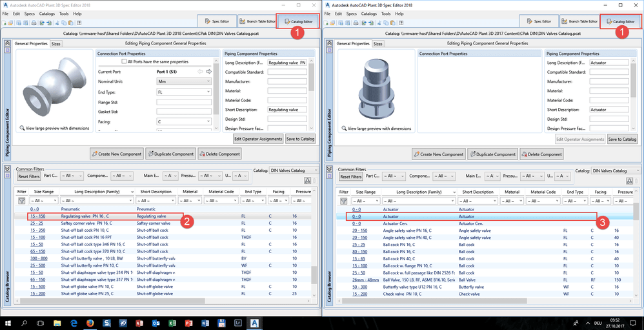Screen dimensions: 644x330
Task: Click the 15 - 150 Regulating valve size link
Action: pos(38,216)
